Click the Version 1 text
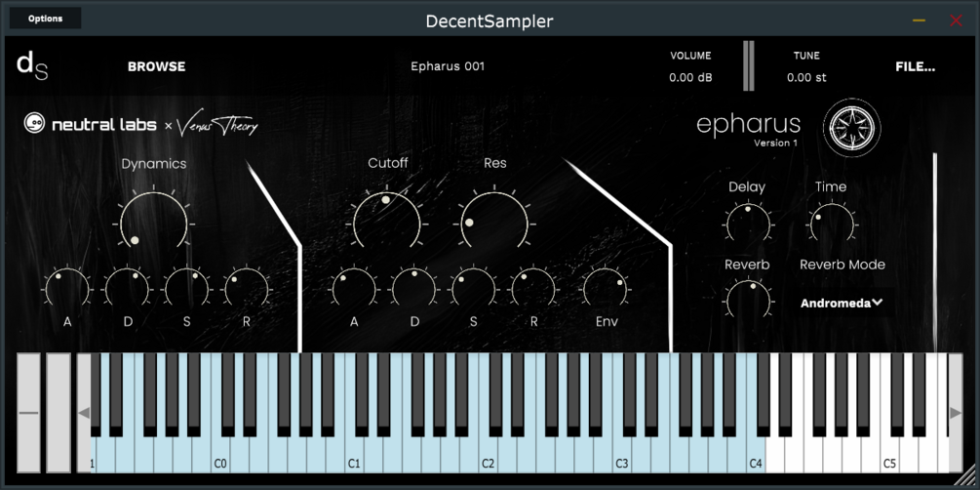The width and height of the screenshot is (980, 490). (x=775, y=143)
